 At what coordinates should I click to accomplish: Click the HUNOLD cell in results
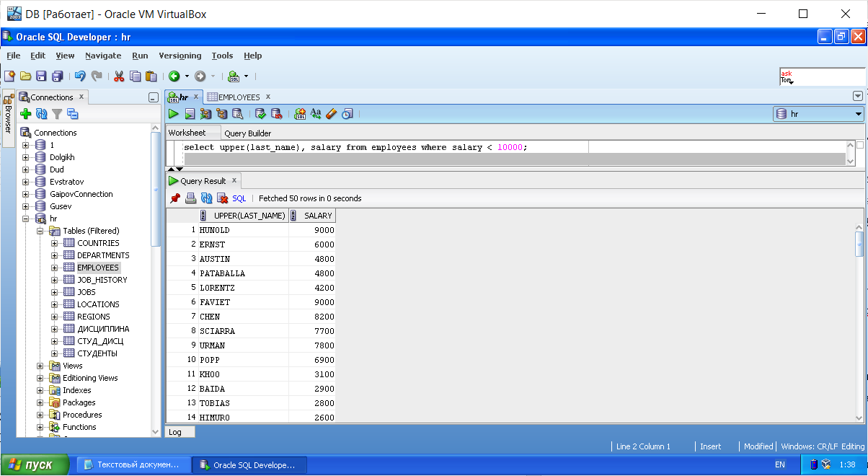(x=244, y=230)
